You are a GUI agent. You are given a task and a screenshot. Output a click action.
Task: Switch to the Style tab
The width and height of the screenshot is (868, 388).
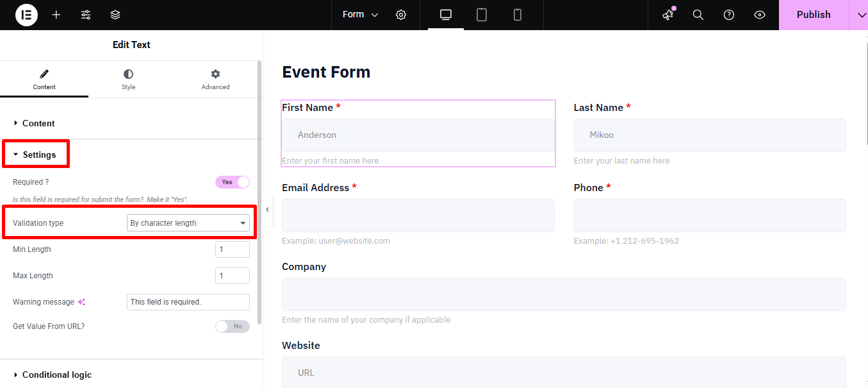(x=129, y=80)
